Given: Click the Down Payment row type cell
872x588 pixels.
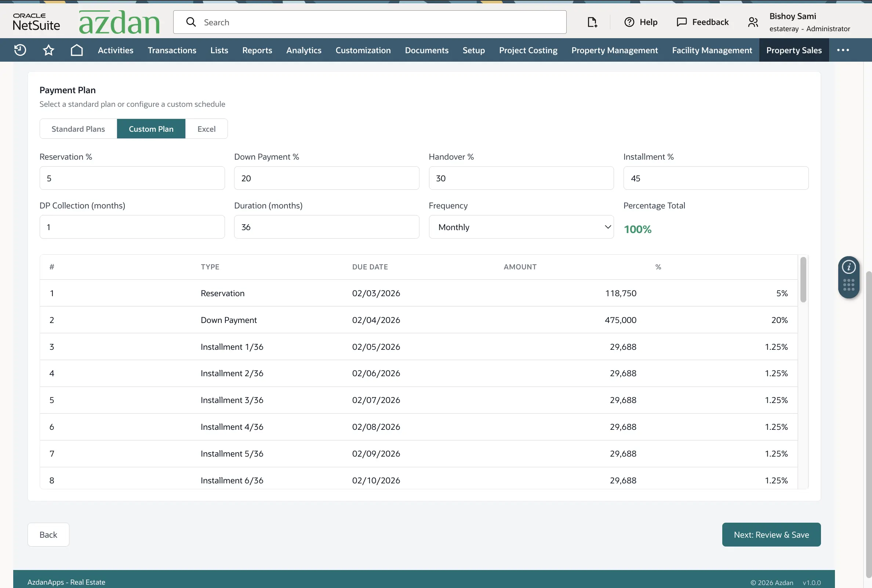Looking at the screenshot, I should [229, 320].
